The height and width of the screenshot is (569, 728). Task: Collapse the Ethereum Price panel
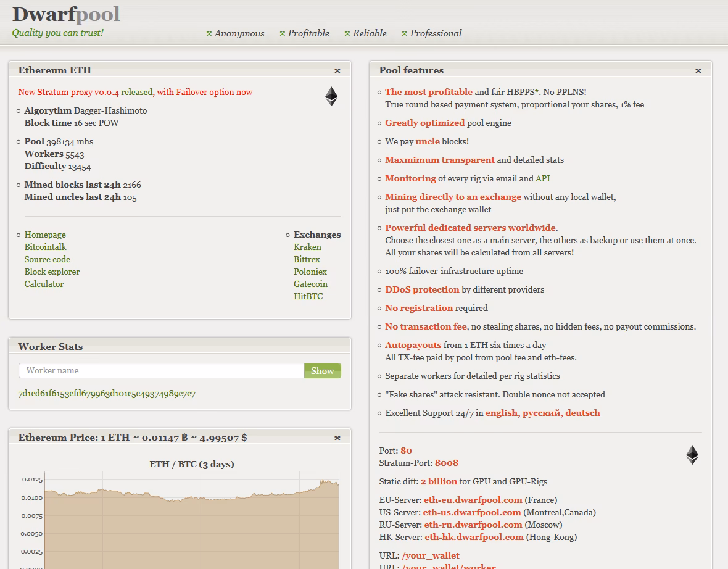(337, 438)
